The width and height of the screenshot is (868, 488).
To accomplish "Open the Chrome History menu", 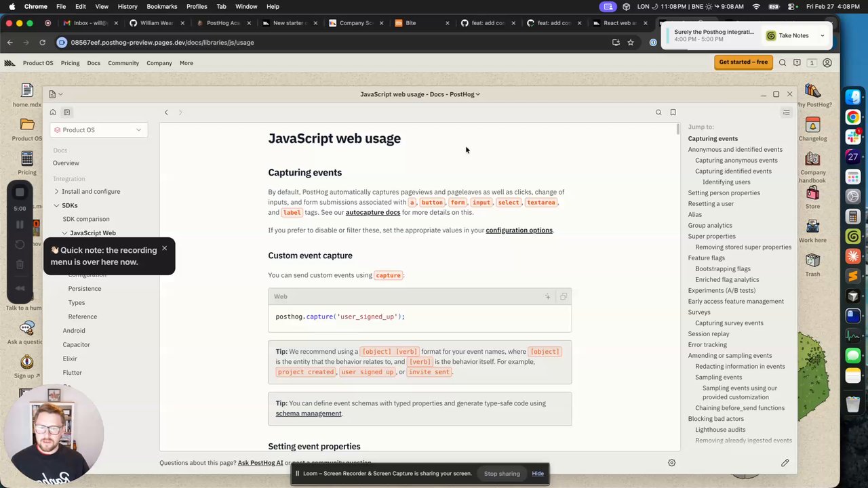I will tap(127, 6).
